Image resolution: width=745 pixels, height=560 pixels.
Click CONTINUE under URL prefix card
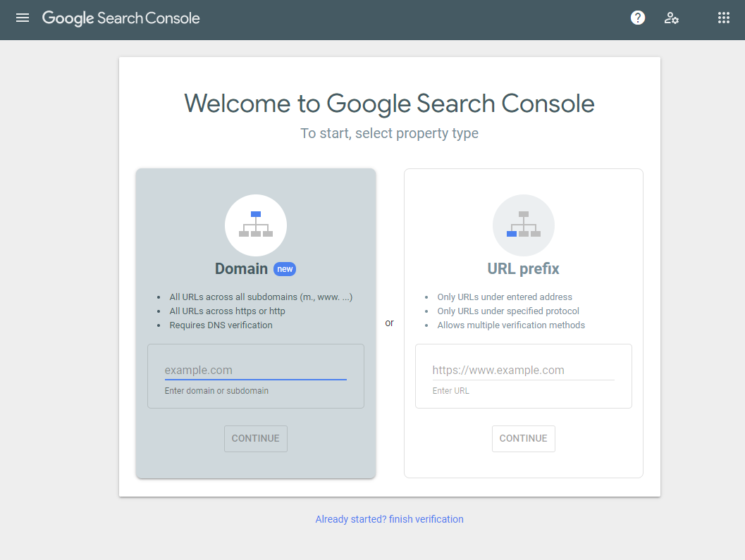(523, 438)
